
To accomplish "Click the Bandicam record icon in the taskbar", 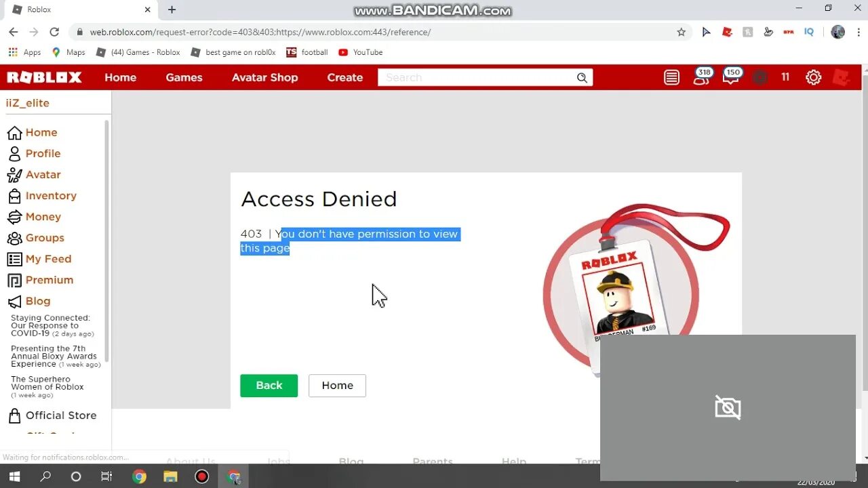I will coord(201,476).
